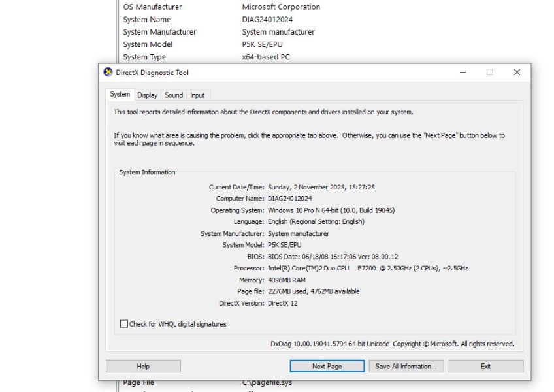Enable Check for WHQL digital signatures

tap(123, 324)
